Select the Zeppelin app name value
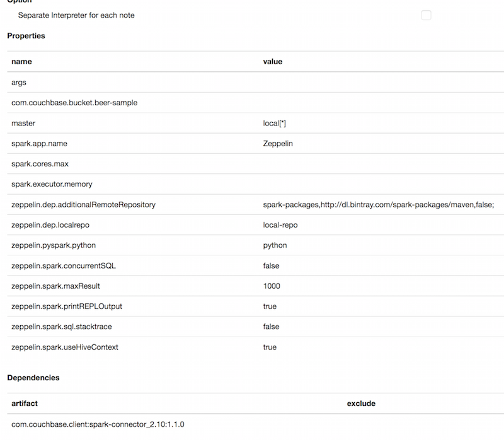The image size is (504, 440). click(x=278, y=144)
